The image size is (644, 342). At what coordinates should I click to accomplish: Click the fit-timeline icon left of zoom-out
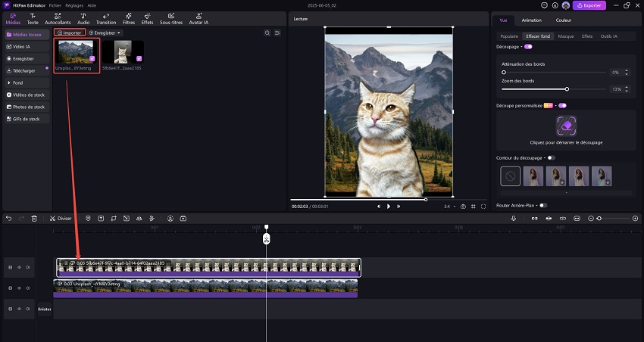click(x=577, y=219)
